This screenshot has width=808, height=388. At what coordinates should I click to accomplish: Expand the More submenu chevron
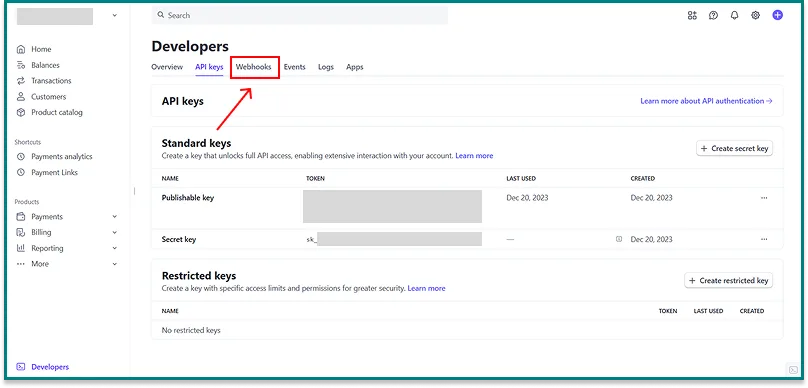click(x=114, y=264)
